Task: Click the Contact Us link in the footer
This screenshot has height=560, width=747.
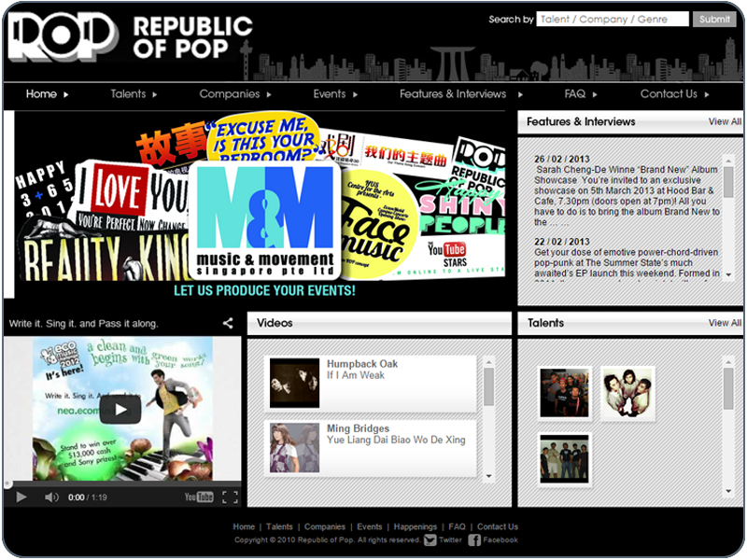Action: click(498, 526)
